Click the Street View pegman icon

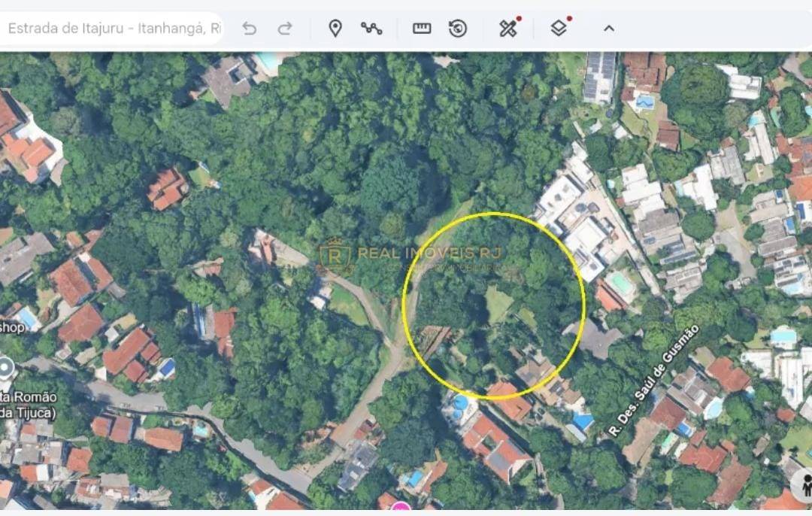pos(803,486)
